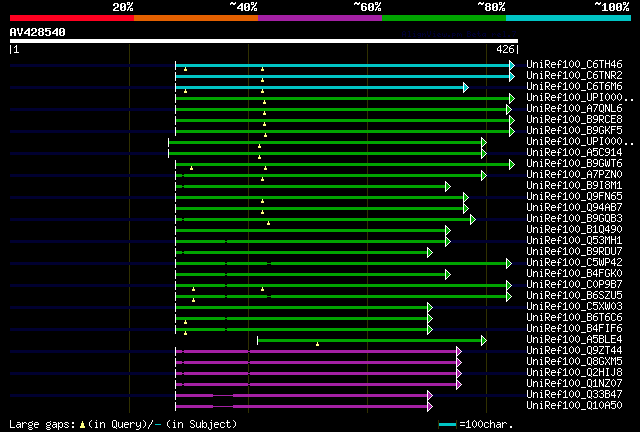Click the arrowhead ending the UniRef100_C6T6M6 bar

point(466,87)
